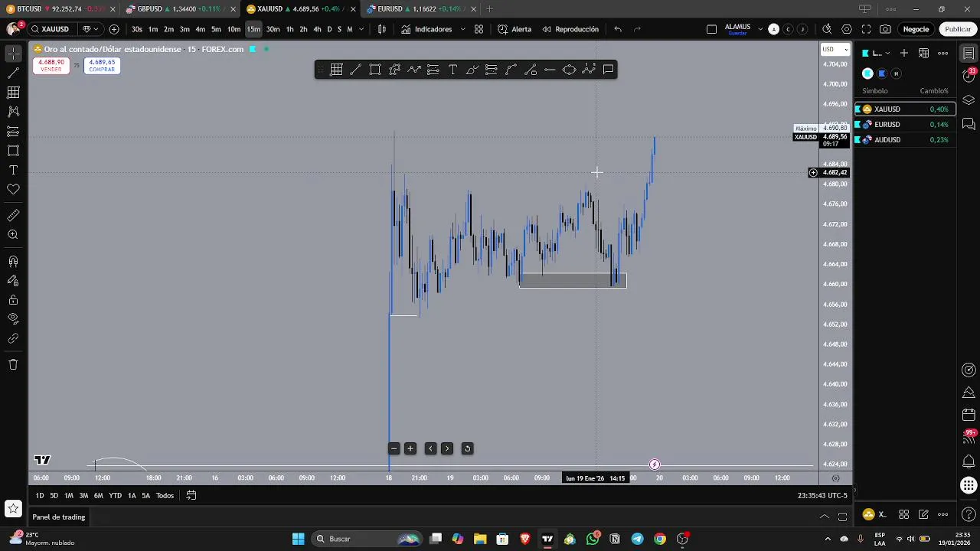The width and height of the screenshot is (980, 551).
Task: Toggle fullscreen mode icon
Action: point(866,29)
